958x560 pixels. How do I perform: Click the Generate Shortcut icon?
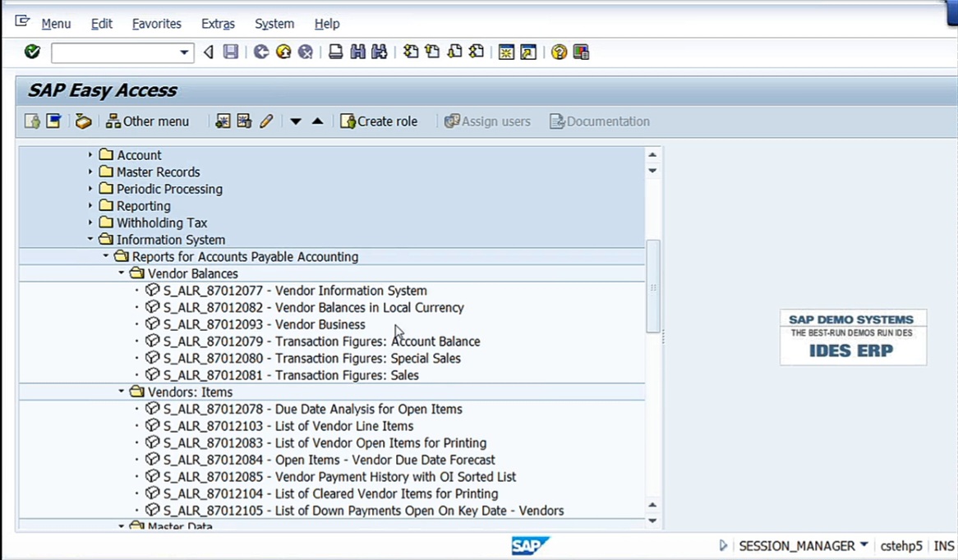tap(528, 52)
